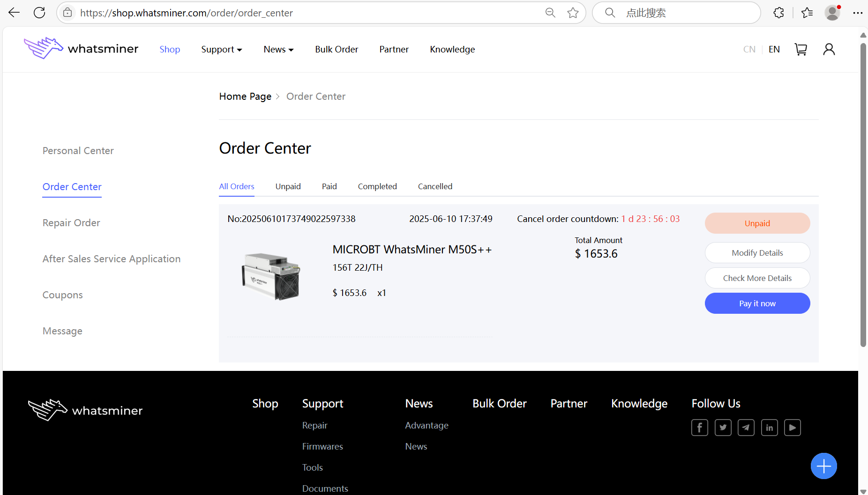Select the order number text

pyautogui.click(x=292, y=219)
